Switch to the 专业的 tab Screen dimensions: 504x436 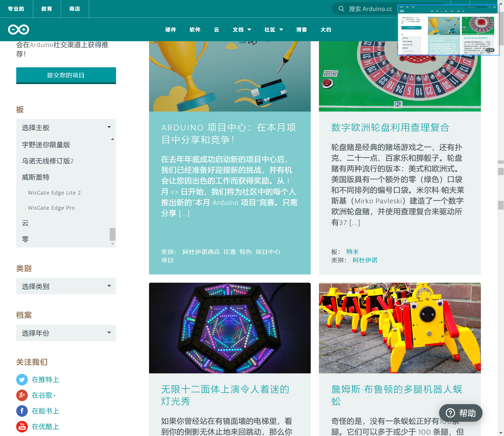[16, 9]
